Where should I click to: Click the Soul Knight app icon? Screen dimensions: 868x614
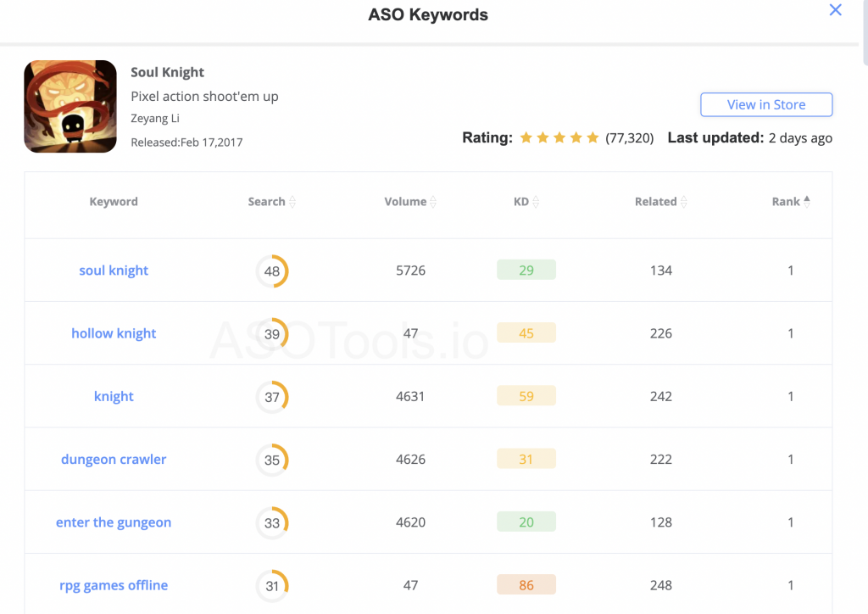click(x=70, y=106)
